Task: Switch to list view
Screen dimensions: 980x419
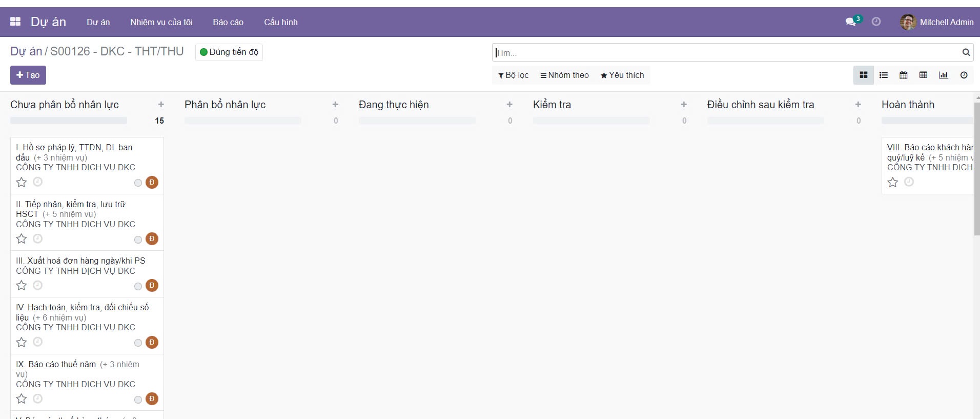Action: click(884, 75)
